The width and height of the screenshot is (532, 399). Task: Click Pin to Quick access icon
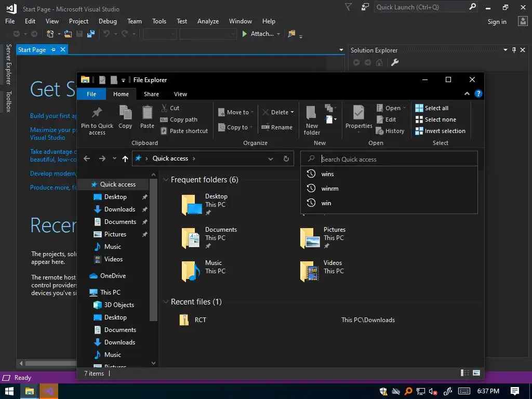click(x=97, y=112)
